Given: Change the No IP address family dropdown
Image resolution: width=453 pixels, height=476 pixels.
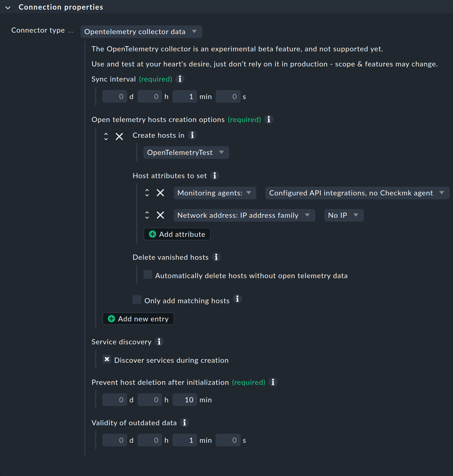Looking at the screenshot, I should click(x=344, y=215).
